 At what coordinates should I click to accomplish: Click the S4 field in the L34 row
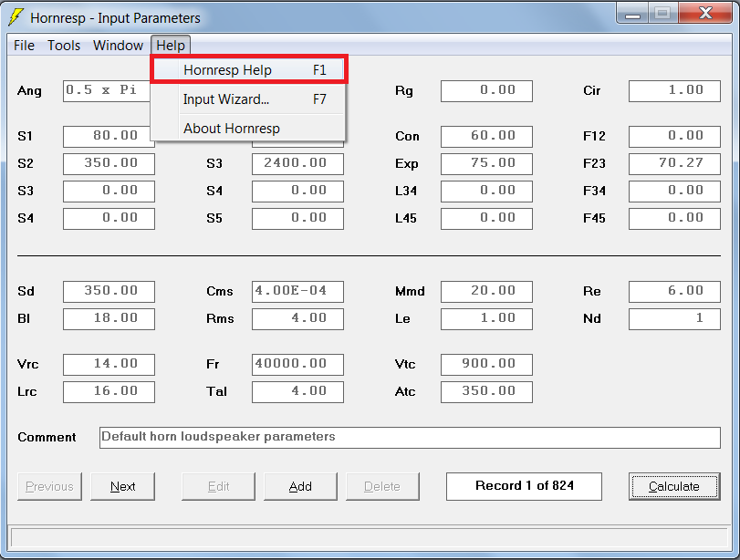tap(297, 191)
